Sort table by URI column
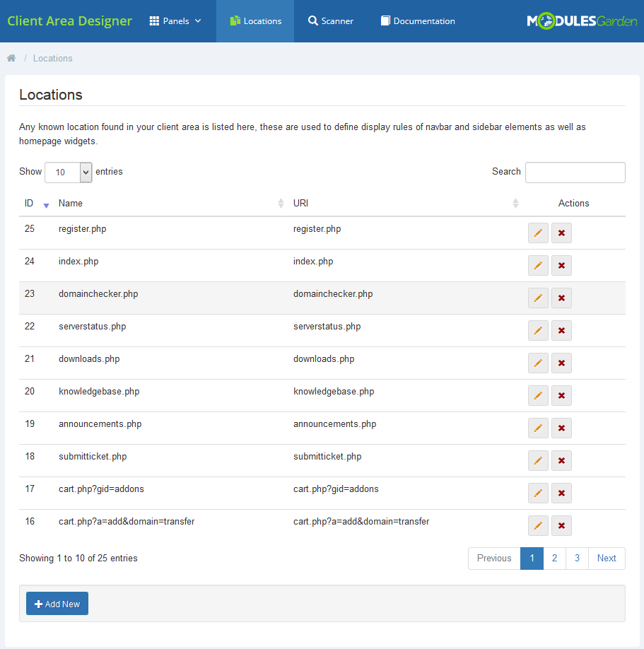Viewport: 644px width, 649px height. [405, 203]
